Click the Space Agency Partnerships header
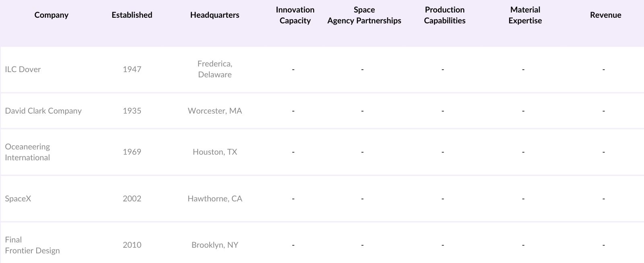Screen dimensions: 644x263 tap(364, 15)
